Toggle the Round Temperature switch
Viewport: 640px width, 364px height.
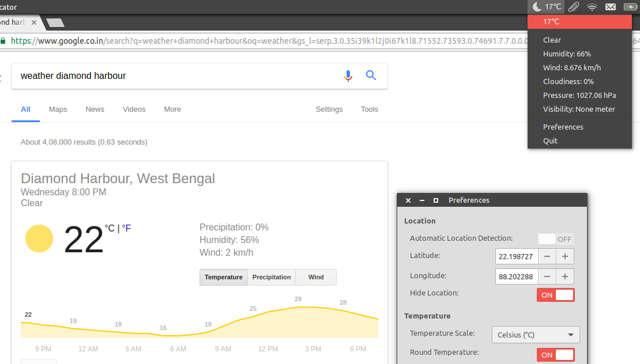click(556, 355)
